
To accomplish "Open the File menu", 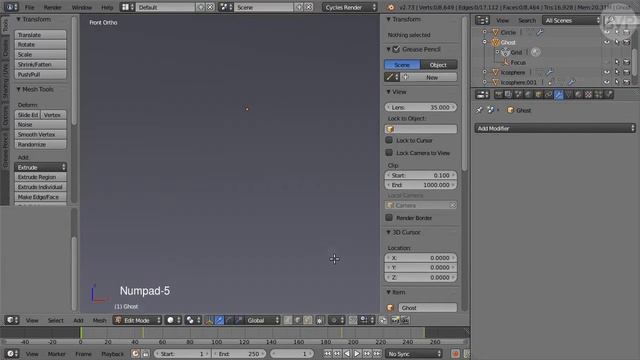I will point(29,7).
